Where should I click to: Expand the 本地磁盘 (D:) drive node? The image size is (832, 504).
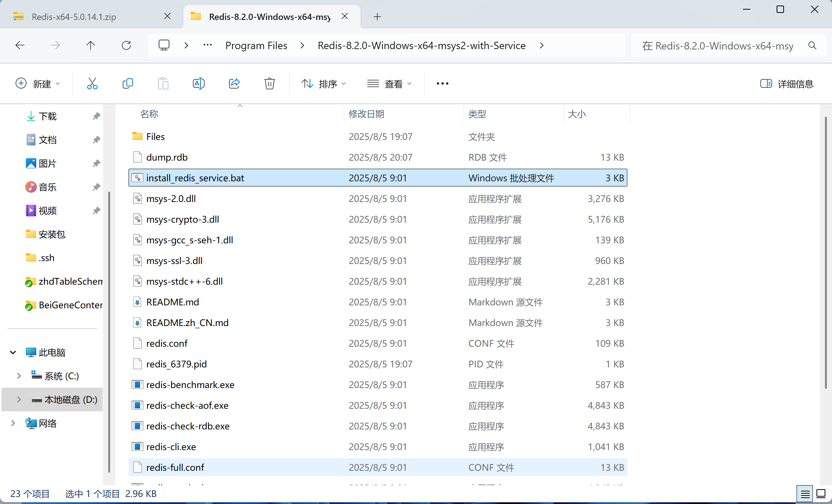[x=19, y=400]
